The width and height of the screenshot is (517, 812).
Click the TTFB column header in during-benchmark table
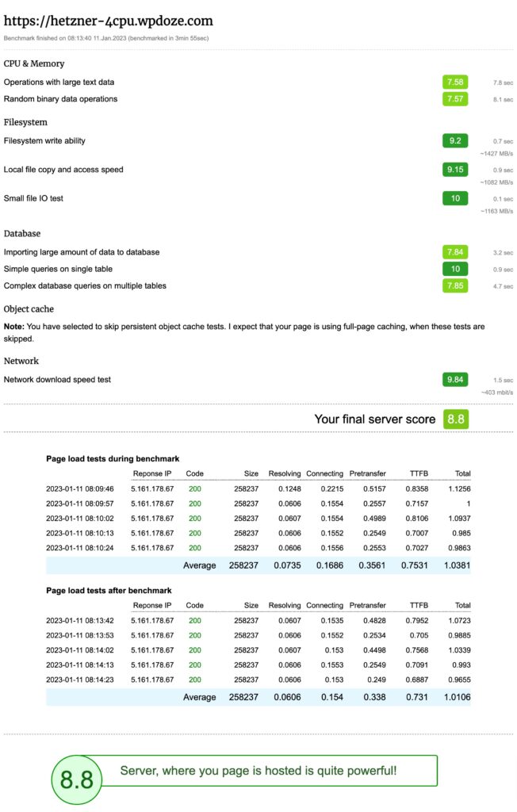pyautogui.click(x=419, y=473)
